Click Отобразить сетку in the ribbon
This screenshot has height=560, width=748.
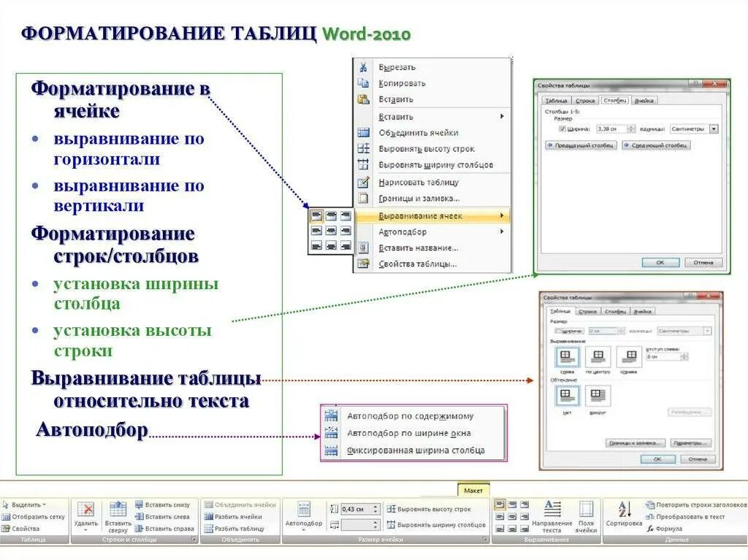click(x=34, y=517)
